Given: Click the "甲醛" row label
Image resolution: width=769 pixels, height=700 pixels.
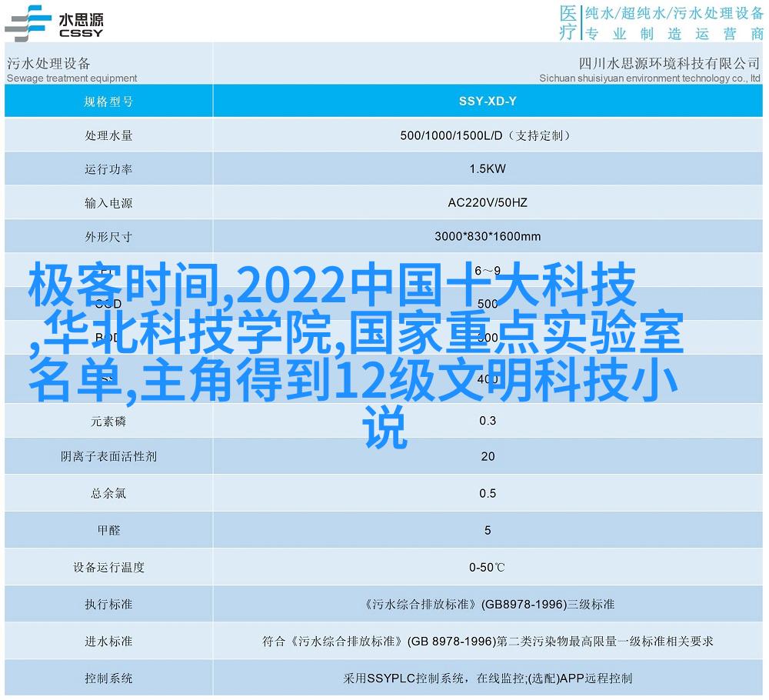Looking at the screenshot, I should [108, 530].
